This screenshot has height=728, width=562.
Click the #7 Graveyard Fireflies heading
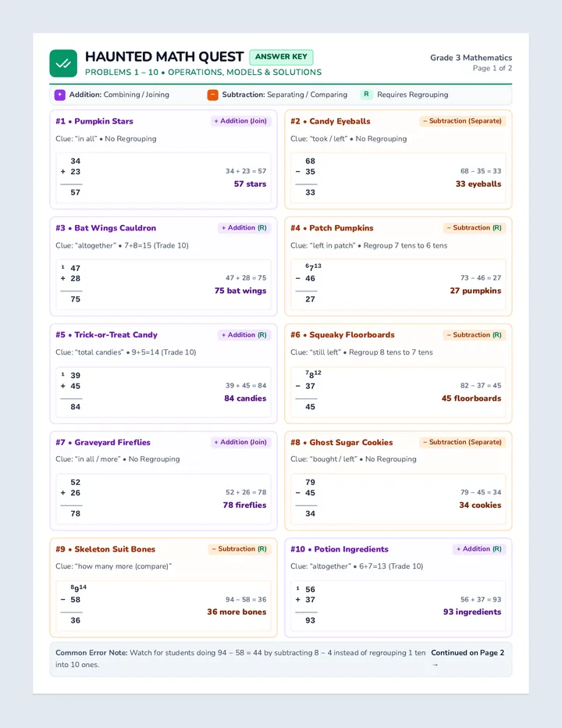coord(103,442)
